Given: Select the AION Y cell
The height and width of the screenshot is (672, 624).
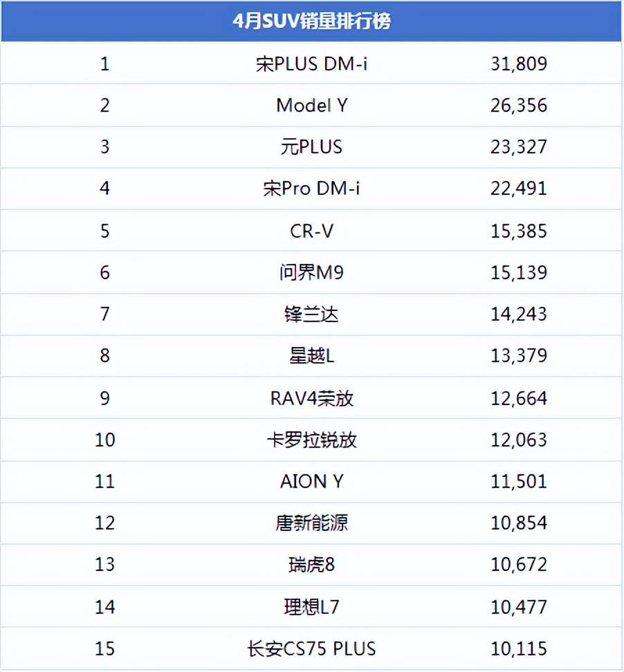Looking at the screenshot, I should tap(311, 481).
